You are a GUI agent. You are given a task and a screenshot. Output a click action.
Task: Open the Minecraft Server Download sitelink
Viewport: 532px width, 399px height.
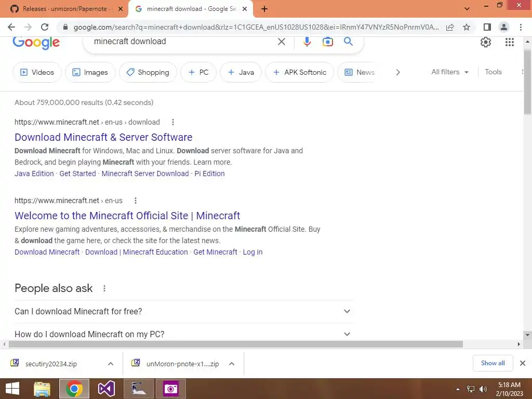(x=145, y=174)
